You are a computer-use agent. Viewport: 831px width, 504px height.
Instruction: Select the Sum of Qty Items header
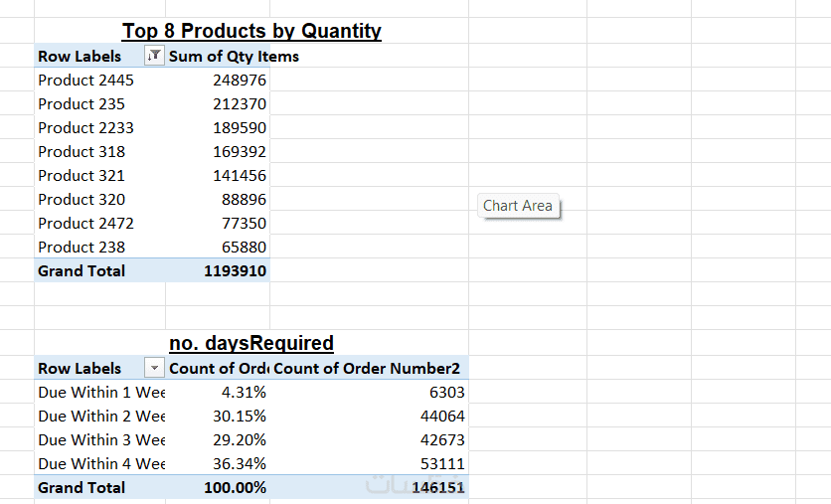pyautogui.click(x=233, y=57)
